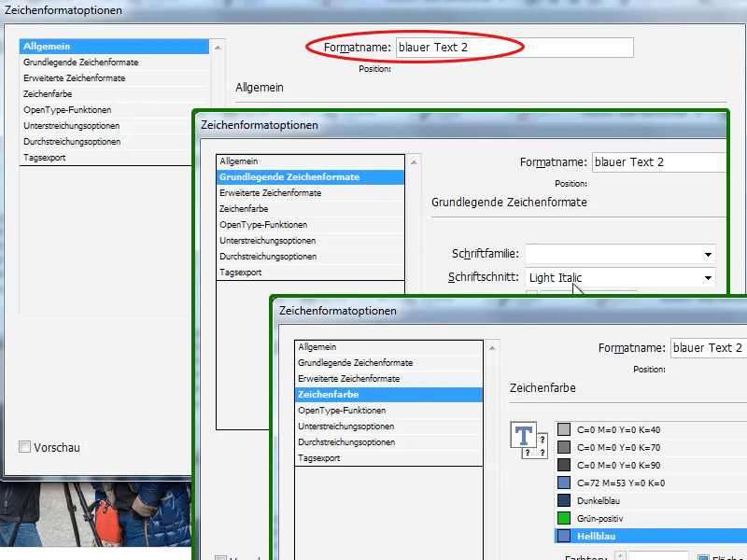Click the Formatname field in the rearmost dialog
747x560 pixels.
click(514, 48)
